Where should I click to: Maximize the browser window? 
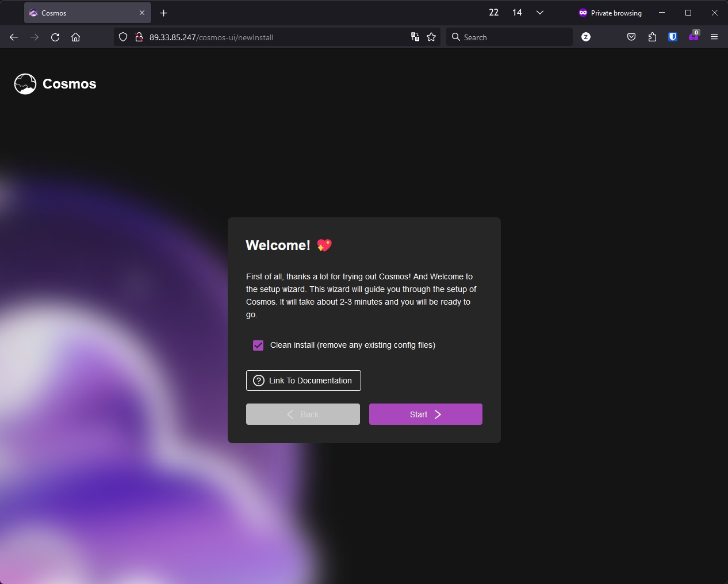[688, 13]
